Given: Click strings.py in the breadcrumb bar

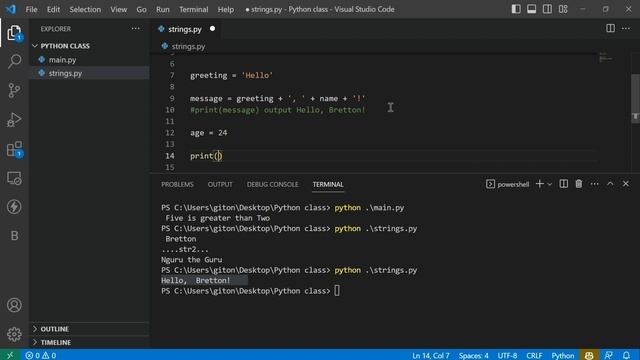Looking at the screenshot, I should click(x=188, y=46).
